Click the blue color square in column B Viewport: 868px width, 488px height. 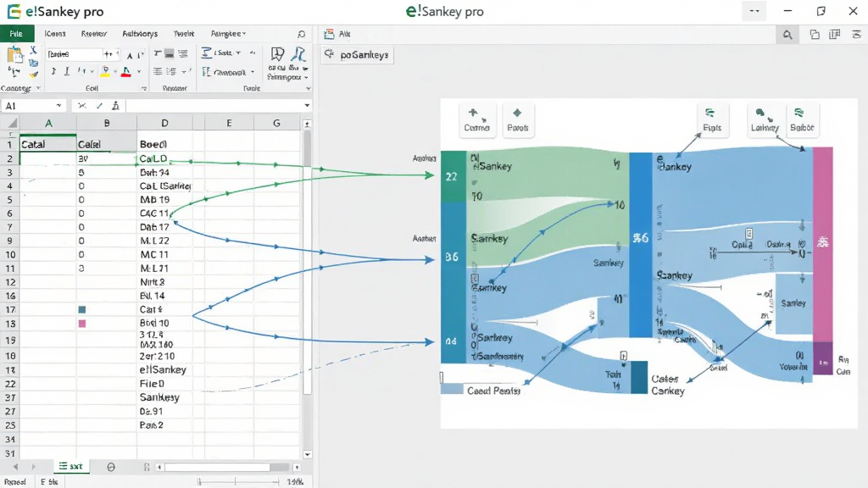82,310
